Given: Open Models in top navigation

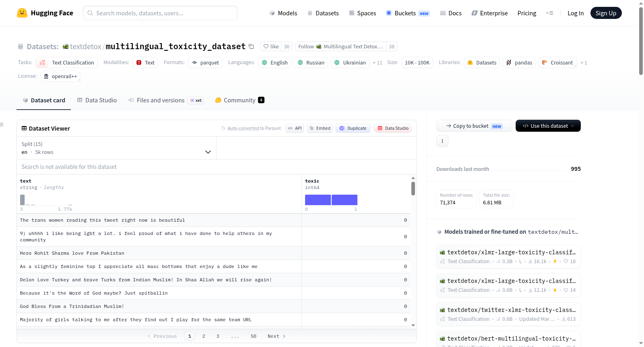Looking at the screenshot, I should [283, 13].
